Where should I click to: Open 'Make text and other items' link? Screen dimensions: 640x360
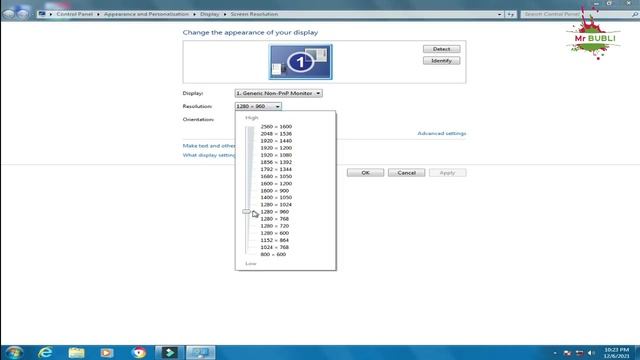[x=209, y=146]
